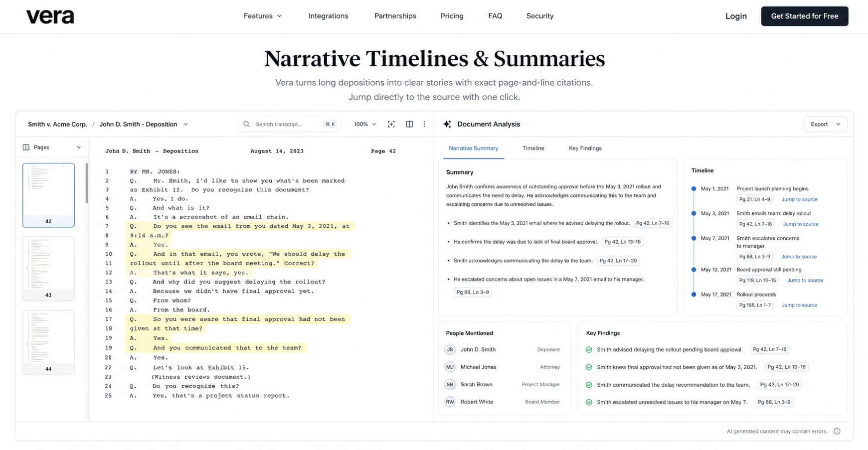Click the sparkle Document Analysis icon
Screen dimensions: 868x450
click(447, 124)
